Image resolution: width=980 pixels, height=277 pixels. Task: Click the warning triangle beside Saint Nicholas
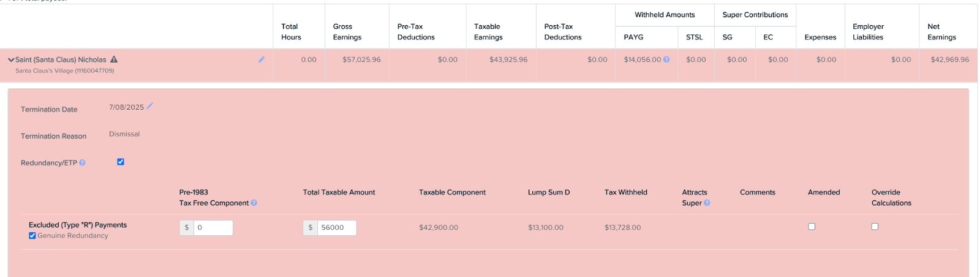tap(114, 59)
